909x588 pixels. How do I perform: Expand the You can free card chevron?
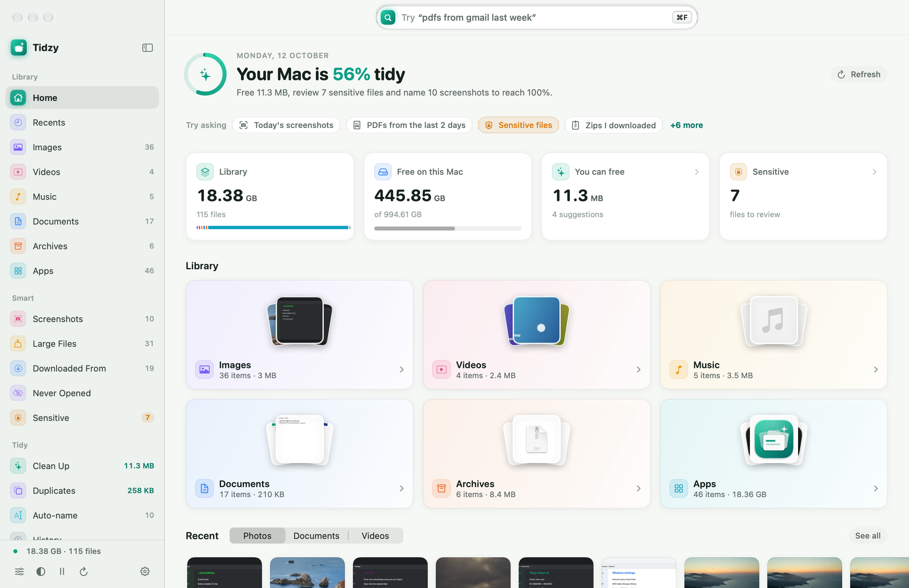(x=697, y=172)
